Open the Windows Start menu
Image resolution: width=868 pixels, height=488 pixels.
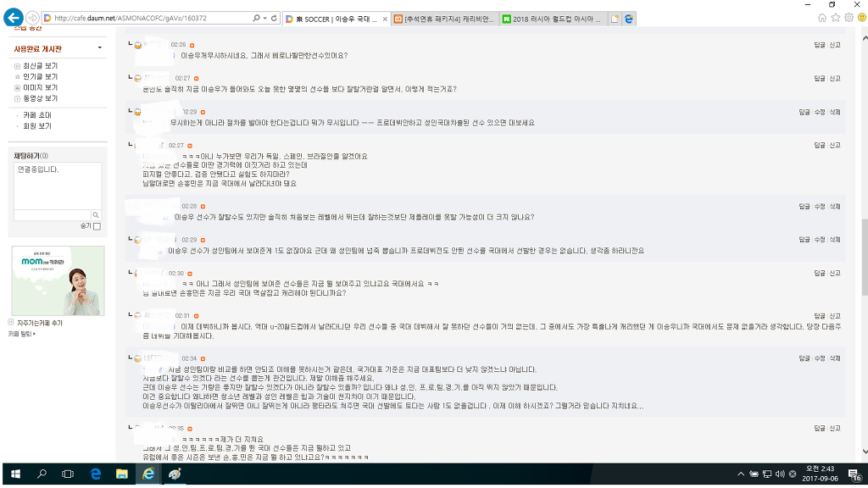pos(15,474)
